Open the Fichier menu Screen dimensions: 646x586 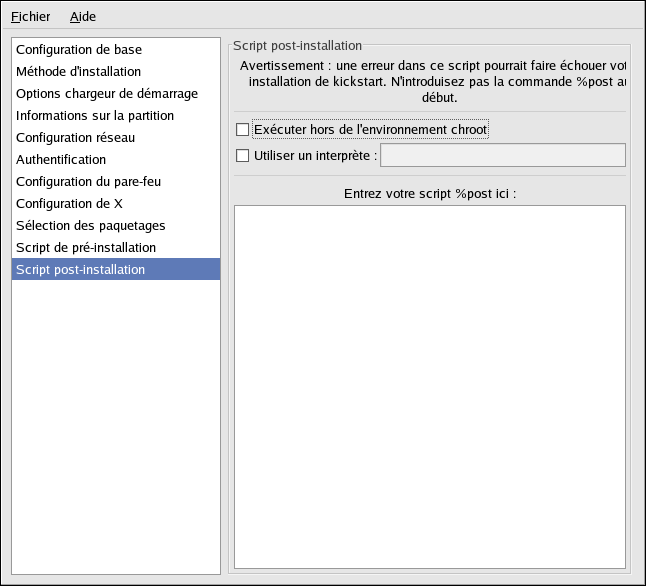point(30,16)
